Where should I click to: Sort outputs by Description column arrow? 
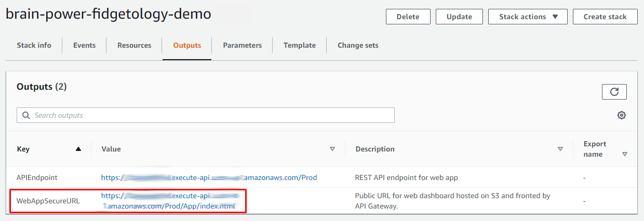(x=560, y=149)
